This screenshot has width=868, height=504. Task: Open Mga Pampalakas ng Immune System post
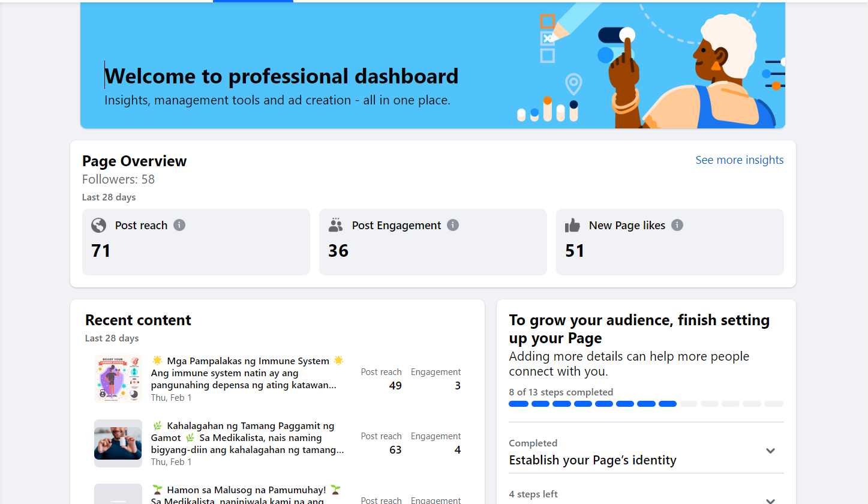[248, 373]
